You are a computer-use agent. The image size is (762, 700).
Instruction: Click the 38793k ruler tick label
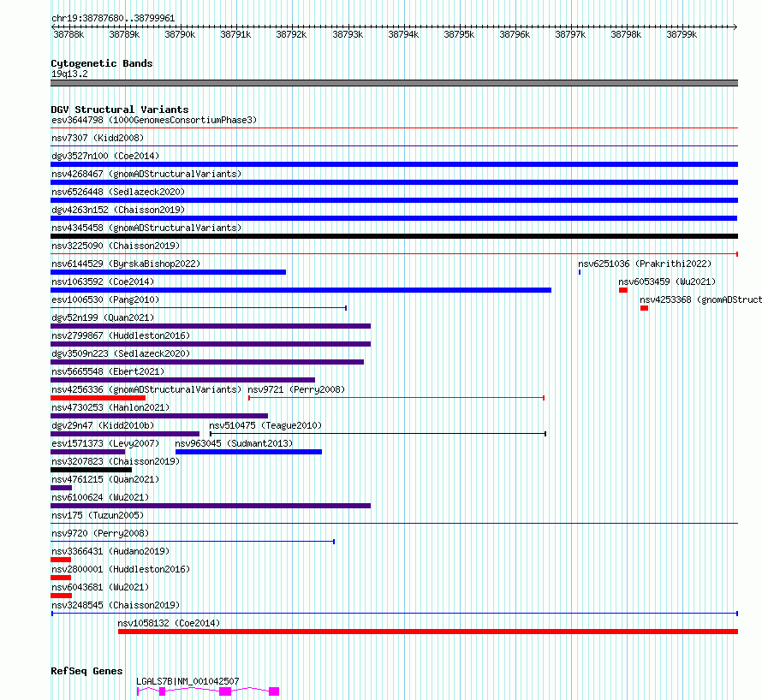pyautogui.click(x=348, y=34)
